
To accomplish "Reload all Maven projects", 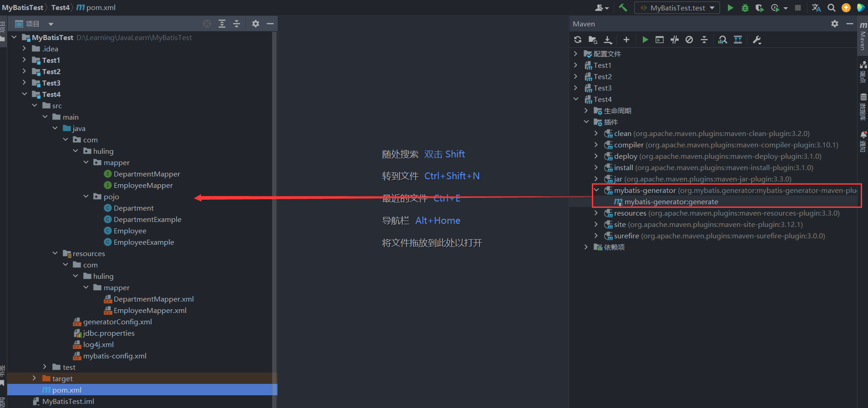I will [578, 40].
